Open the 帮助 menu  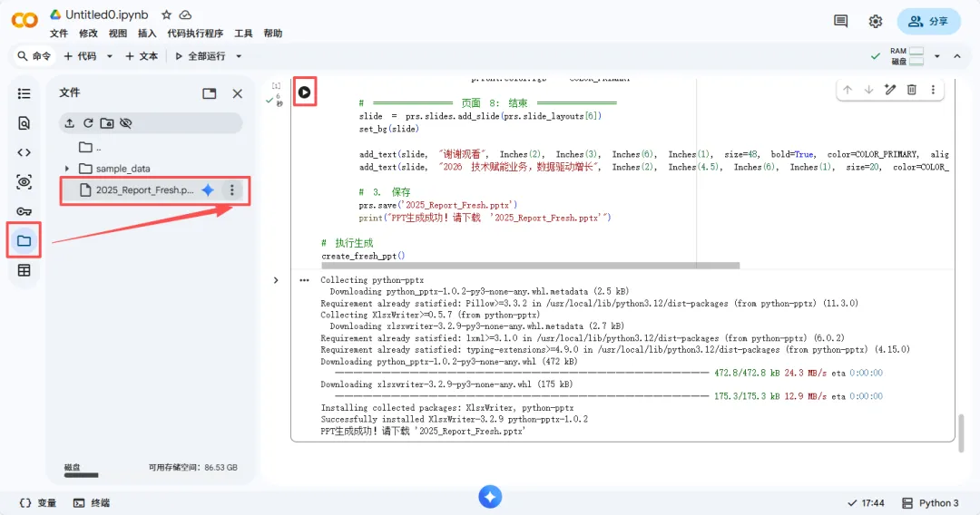[272, 34]
